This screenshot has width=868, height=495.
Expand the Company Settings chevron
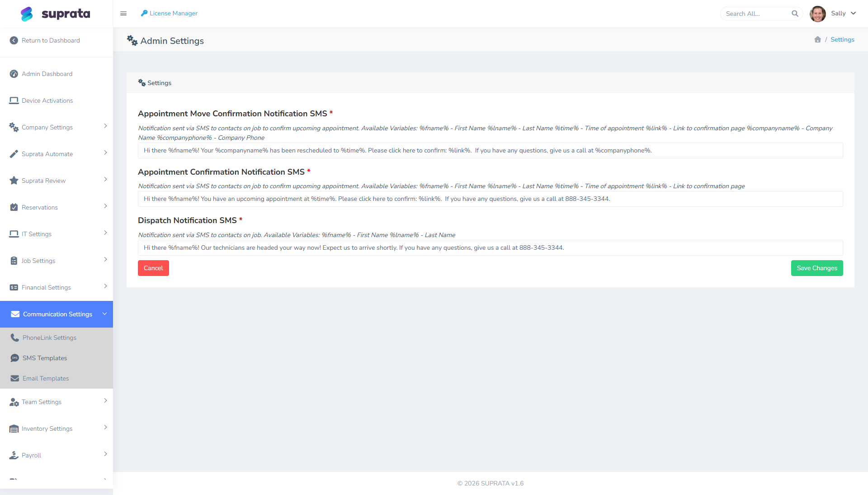(105, 126)
